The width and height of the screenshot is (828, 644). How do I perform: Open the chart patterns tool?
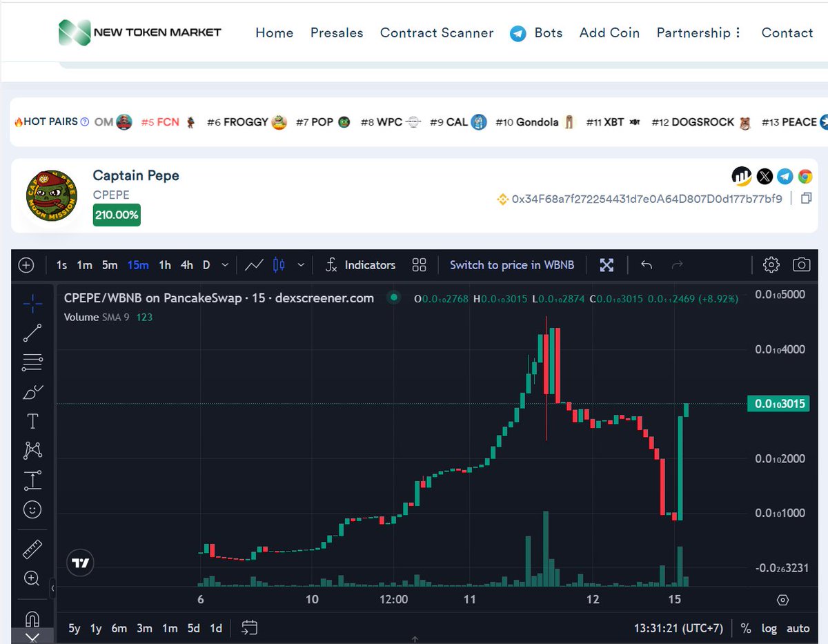[32, 451]
